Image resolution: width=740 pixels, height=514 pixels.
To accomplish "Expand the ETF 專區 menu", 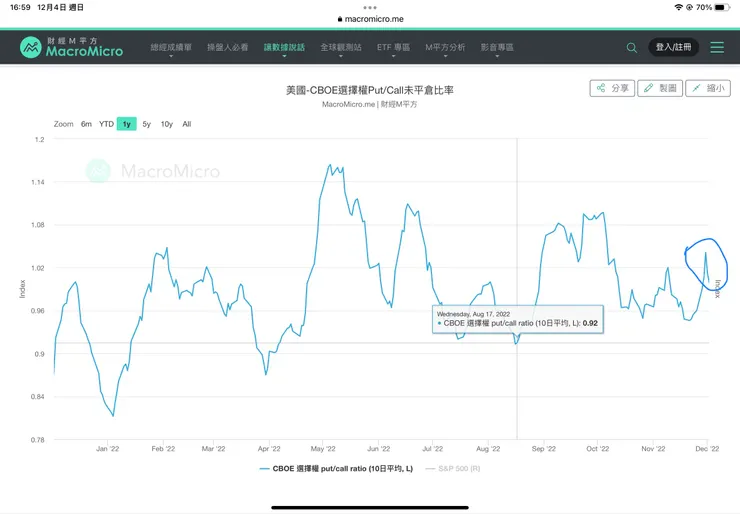I will pos(393,48).
